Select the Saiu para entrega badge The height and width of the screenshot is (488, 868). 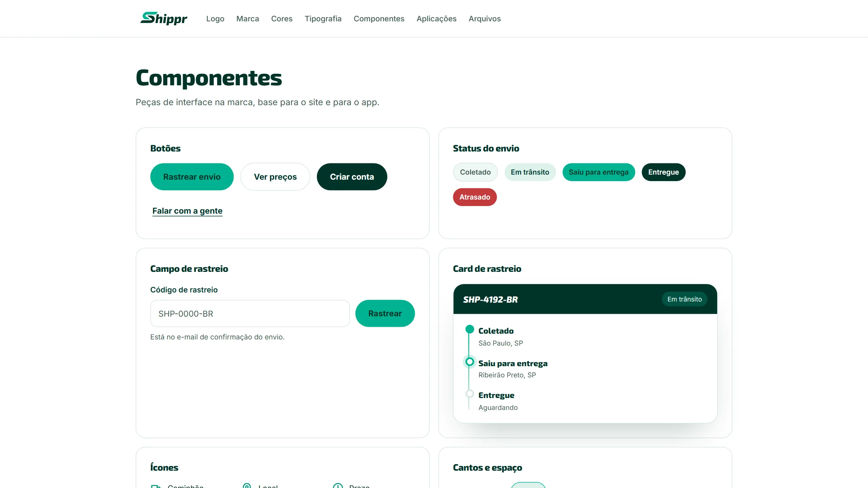[599, 172]
